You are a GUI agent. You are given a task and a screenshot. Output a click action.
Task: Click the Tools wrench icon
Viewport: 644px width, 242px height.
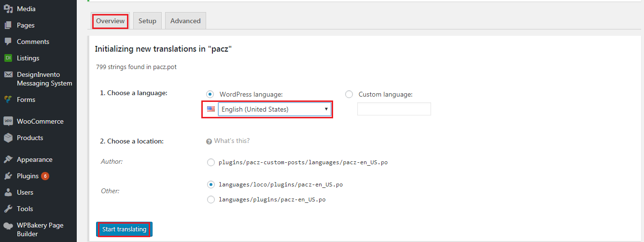point(8,209)
